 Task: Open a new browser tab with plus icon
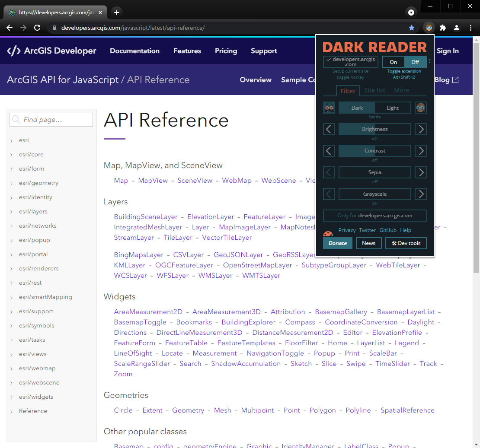click(x=117, y=13)
